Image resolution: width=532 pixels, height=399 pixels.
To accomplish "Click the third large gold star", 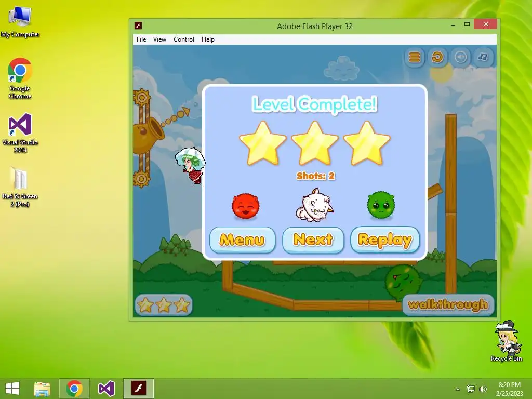I will tap(367, 144).
